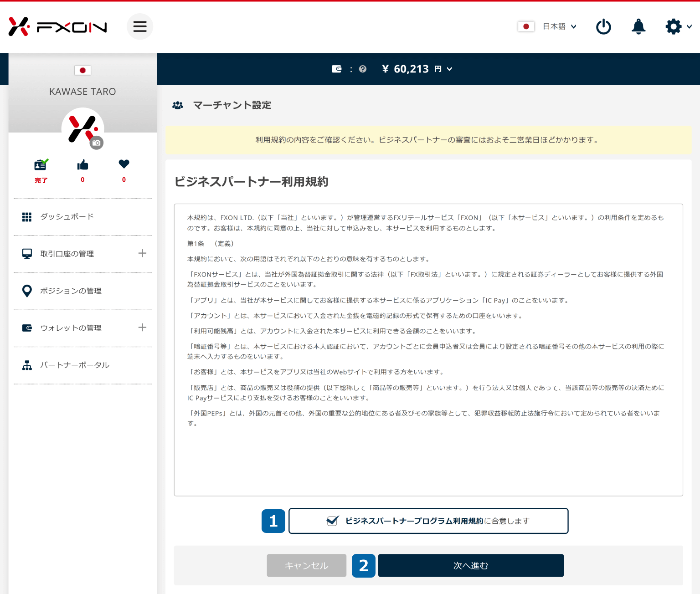Click the location pin position icon
The image size is (700, 594).
27,291
